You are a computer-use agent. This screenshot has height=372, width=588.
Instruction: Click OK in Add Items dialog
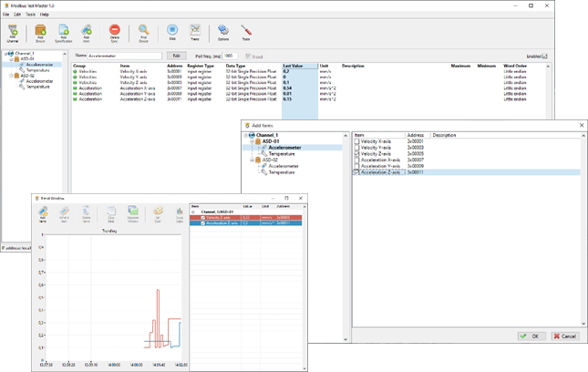[532, 336]
